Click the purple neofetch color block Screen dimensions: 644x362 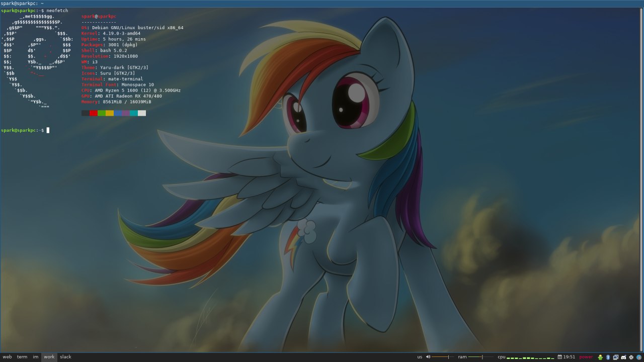tap(126, 113)
